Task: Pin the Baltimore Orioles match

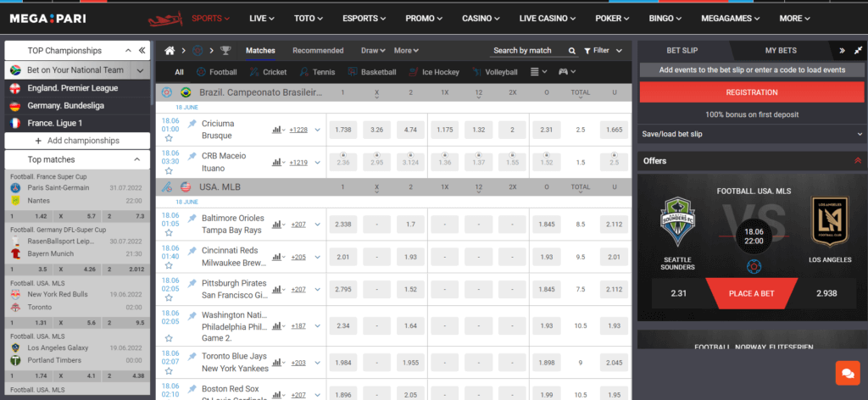Action: pyautogui.click(x=192, y=219)
